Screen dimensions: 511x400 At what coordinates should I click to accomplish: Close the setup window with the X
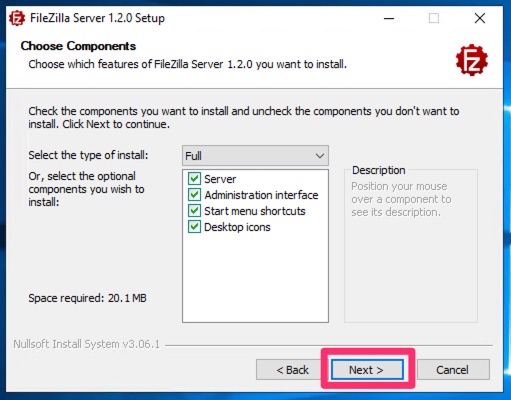480,18
